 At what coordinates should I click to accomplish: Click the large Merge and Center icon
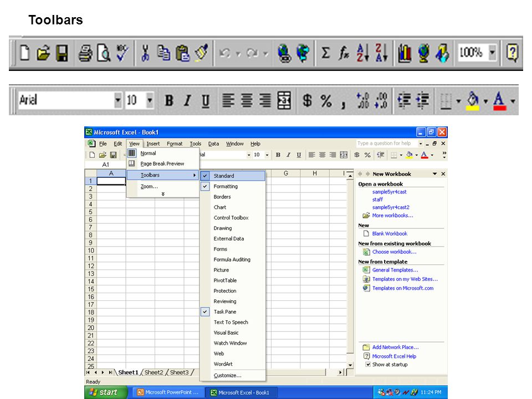(284, 100)
